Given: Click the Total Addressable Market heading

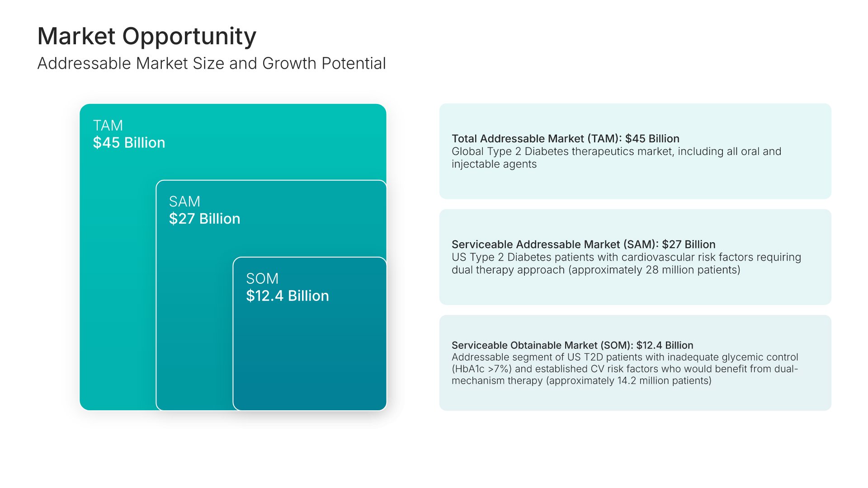Looking at the screenshot, I should (x=565, y=139).
